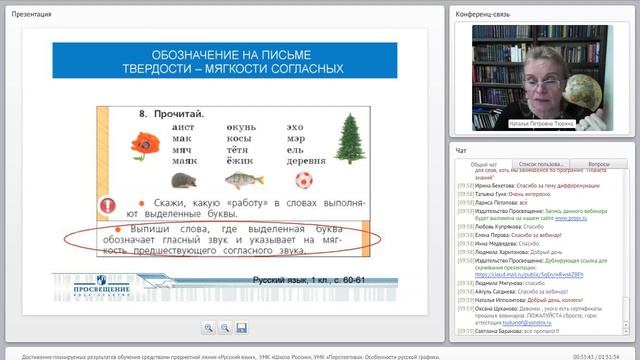Click the speaker name label on the video
This screenshot has width=640, height=360.
[541, 123]
